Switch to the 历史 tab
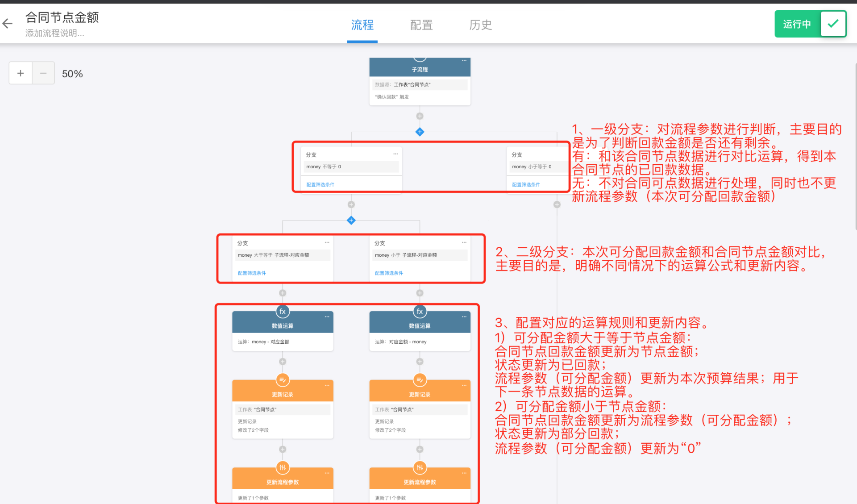857x504 pixels. 481,25
